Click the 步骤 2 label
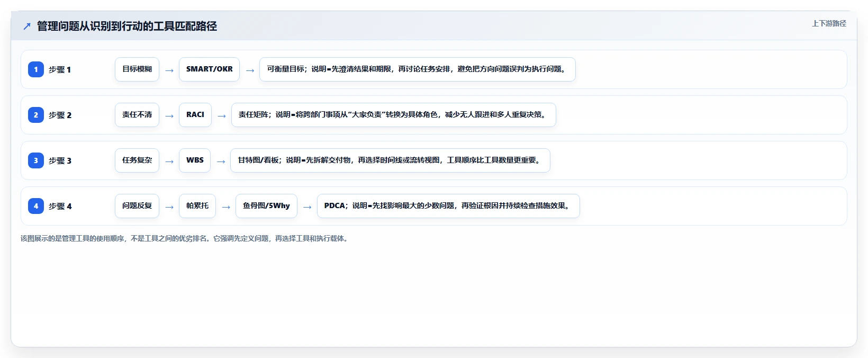Screen dimensions: 868x358 coord(60,115)
